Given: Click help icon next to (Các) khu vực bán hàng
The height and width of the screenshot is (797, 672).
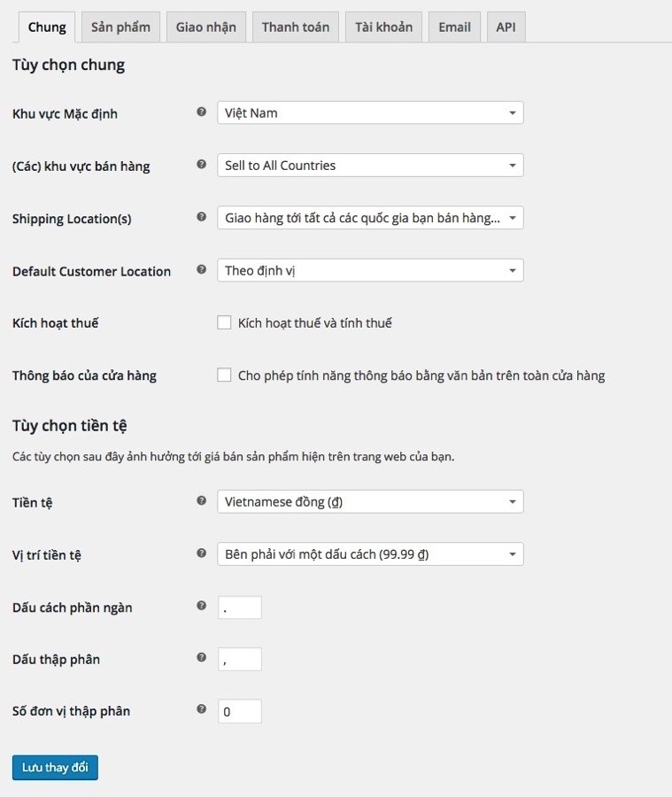Looking at the screenshot, I should pyautogui.click(x=201, y=164).
